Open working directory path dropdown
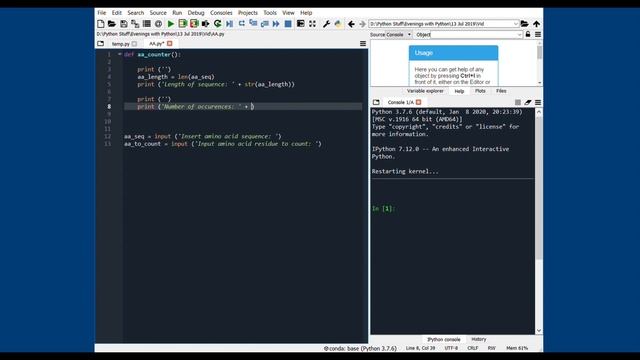640x360 pixels. [x=516, y=24]
